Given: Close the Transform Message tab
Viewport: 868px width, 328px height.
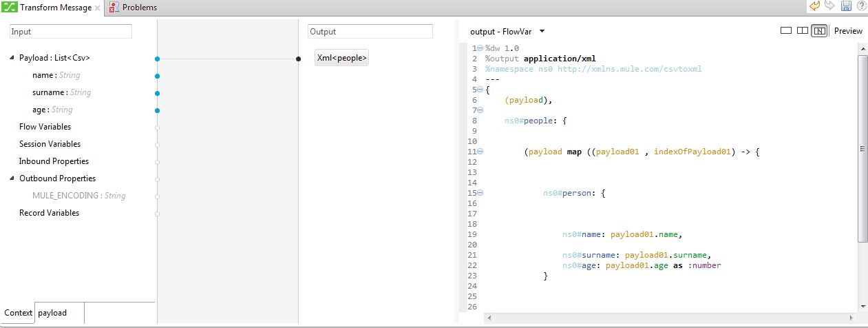Looking at the screenshot, I should click(x=97, y=8).
